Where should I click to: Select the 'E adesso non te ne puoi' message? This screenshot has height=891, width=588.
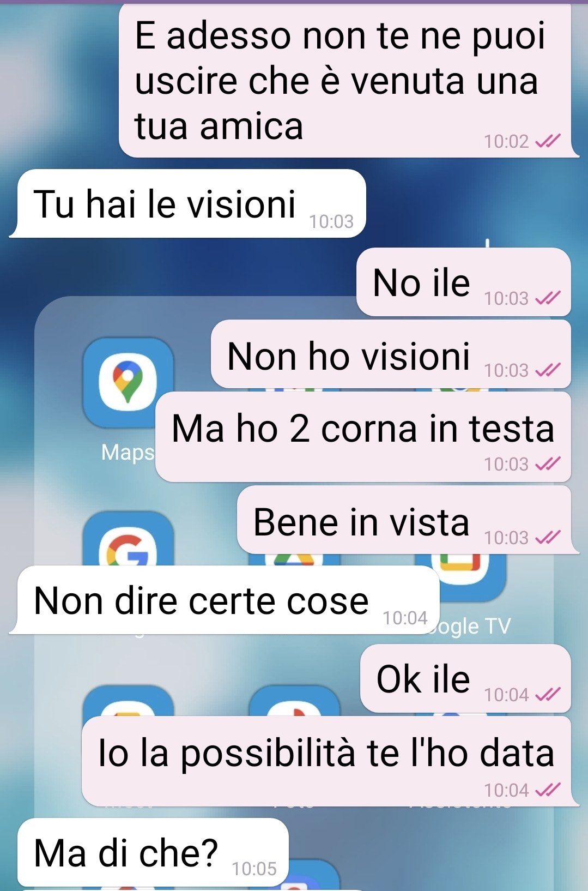point(348,81)
